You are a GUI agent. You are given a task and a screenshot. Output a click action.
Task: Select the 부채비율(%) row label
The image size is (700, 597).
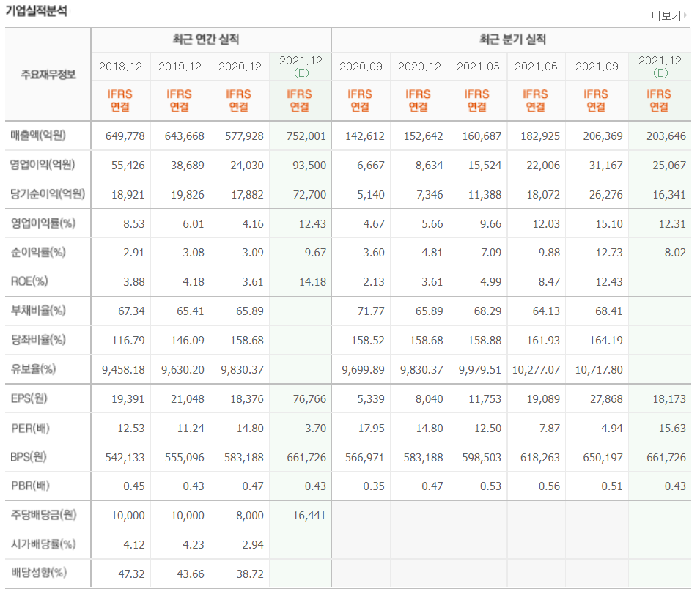click(x=38, y=311)
